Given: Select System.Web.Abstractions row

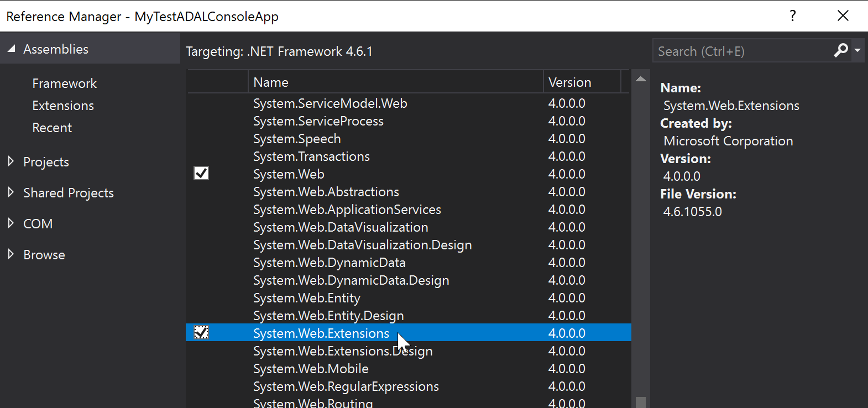Looking at the screenshot, I should pyautogui.click(x=408, y=192).
